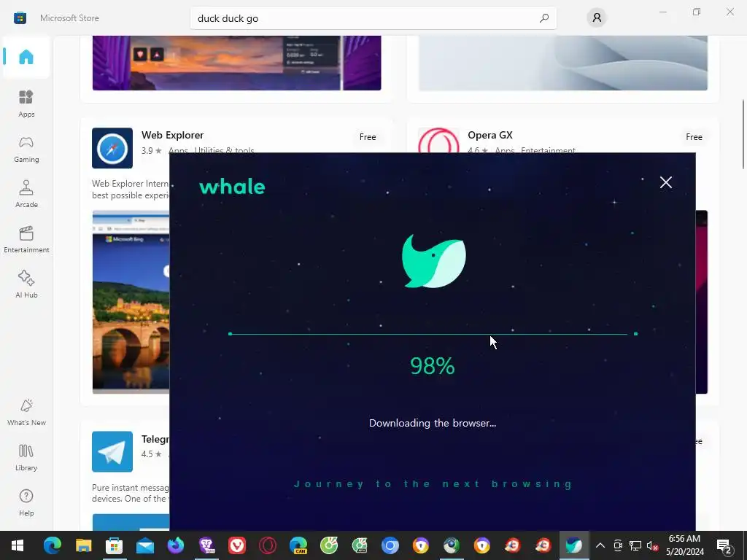The width and height of the screenshot is (747, 560).
Task: Launch Microsoft Edge from the taskbar
Action: pyautogui.click(x=53, y=545)
